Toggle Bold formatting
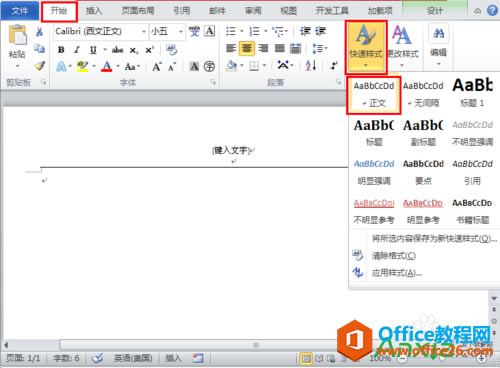 coord(61,50)
